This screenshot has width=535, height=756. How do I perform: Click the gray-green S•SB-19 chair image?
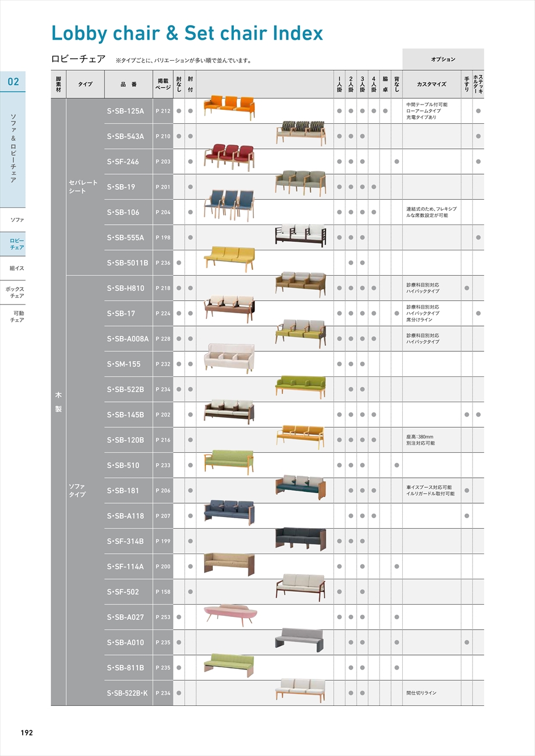coord(301,183)
